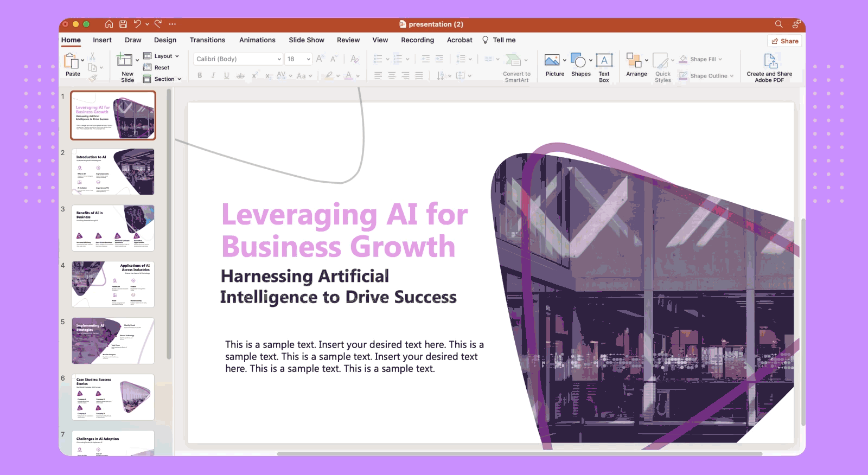This screenshot has height=475, width=868.
Task: Open the Recording tab
Action: point(417,40)
